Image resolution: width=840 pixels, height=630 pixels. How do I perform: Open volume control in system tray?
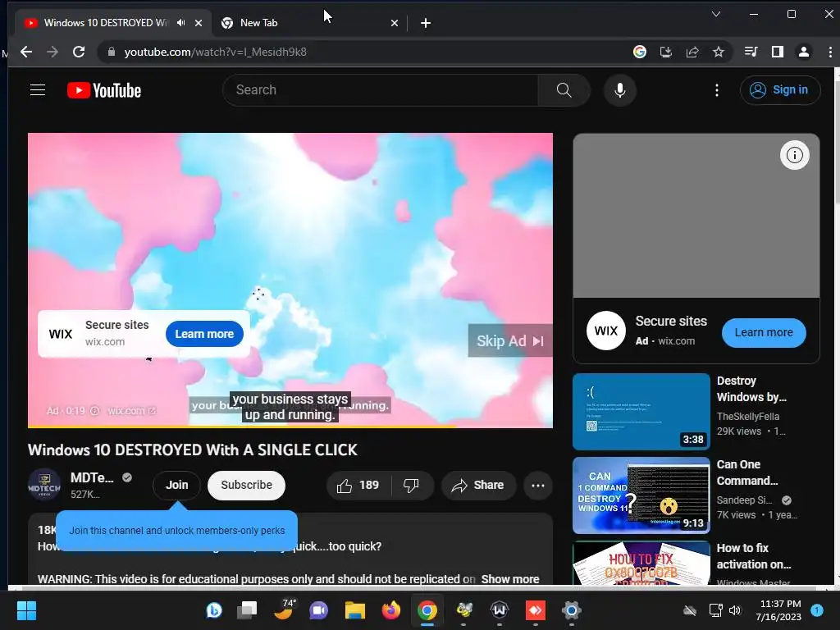735,610
